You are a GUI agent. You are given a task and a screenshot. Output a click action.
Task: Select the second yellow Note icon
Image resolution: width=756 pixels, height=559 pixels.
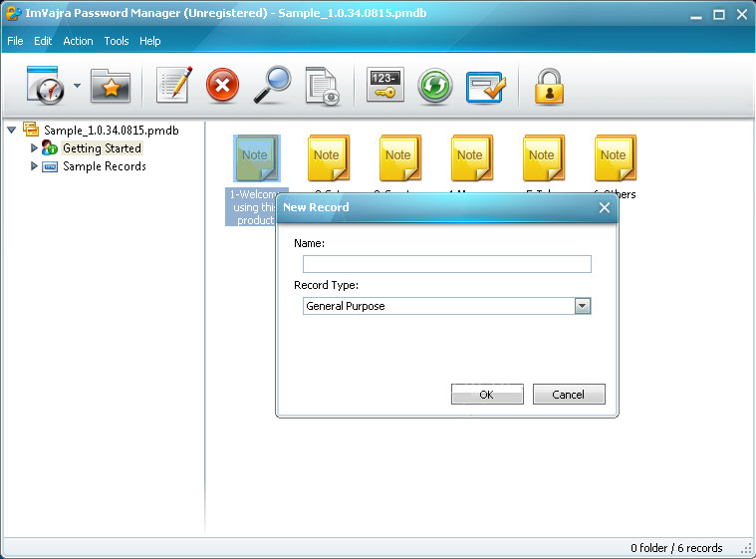pos(329,157)
